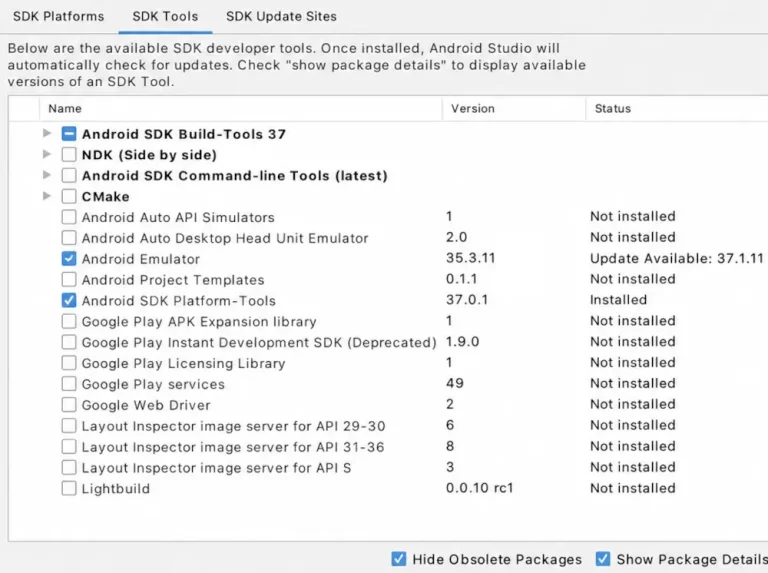Screen dimensions: 768x573
Task: Click the Installed status of Platform-Tools
Action: tap(618, 300)
